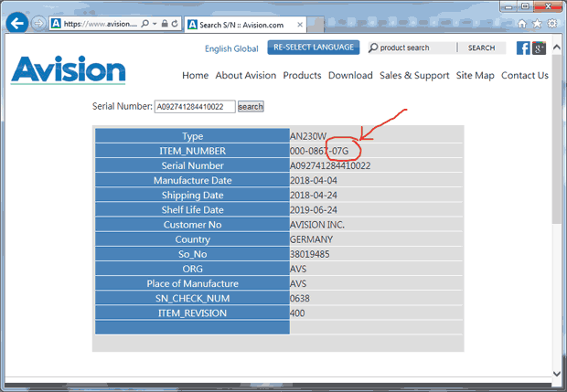Click the SEARCH button in header
This screenshot has width=567, height=392.
click(481, 48)
